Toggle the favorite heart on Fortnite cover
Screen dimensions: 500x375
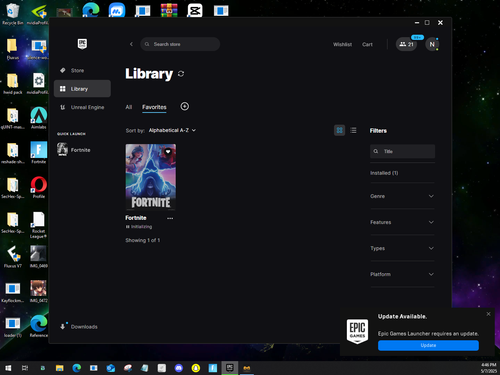coord(168,152)
